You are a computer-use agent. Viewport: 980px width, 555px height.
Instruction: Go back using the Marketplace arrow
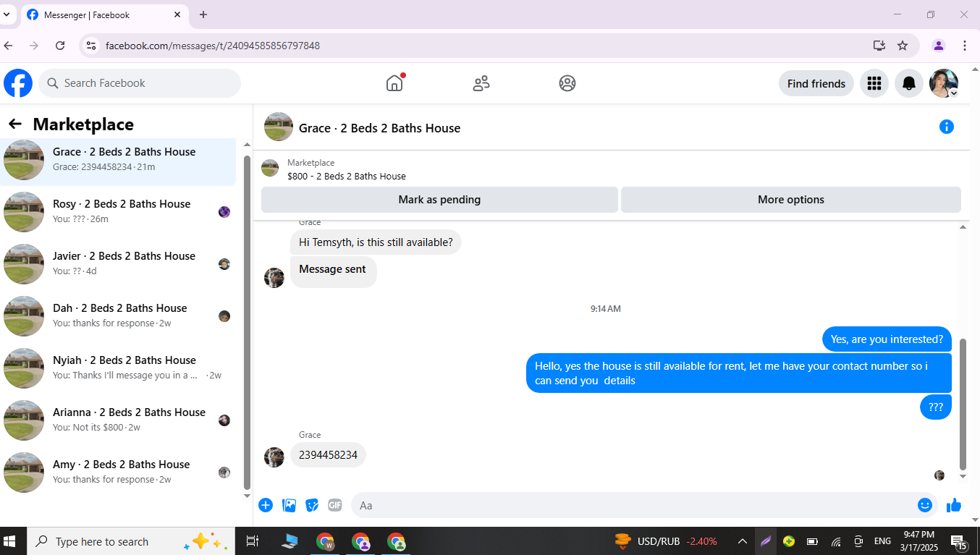(15, 124)
